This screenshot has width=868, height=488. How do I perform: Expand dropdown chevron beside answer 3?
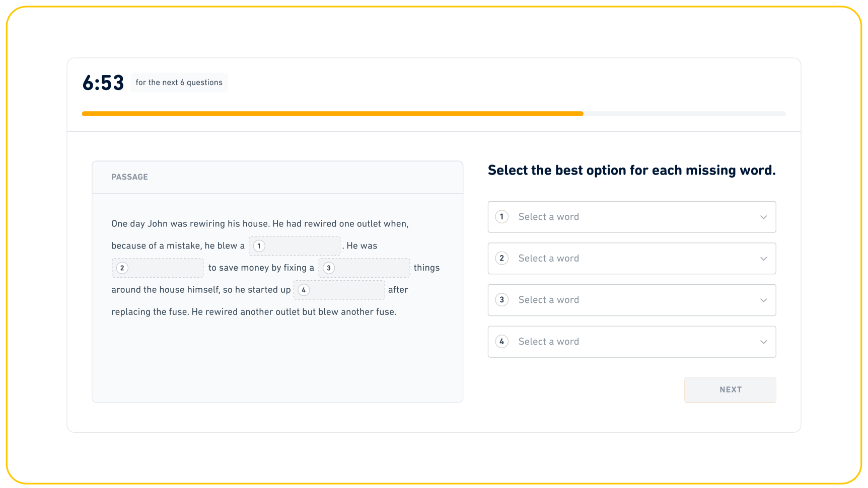(763, 300)
